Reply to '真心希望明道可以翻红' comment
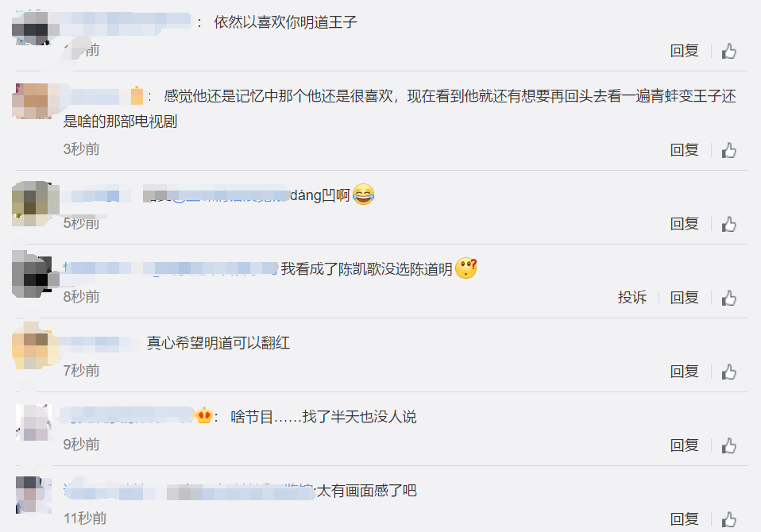Screen dimensions: 761x532 [684, 372]
